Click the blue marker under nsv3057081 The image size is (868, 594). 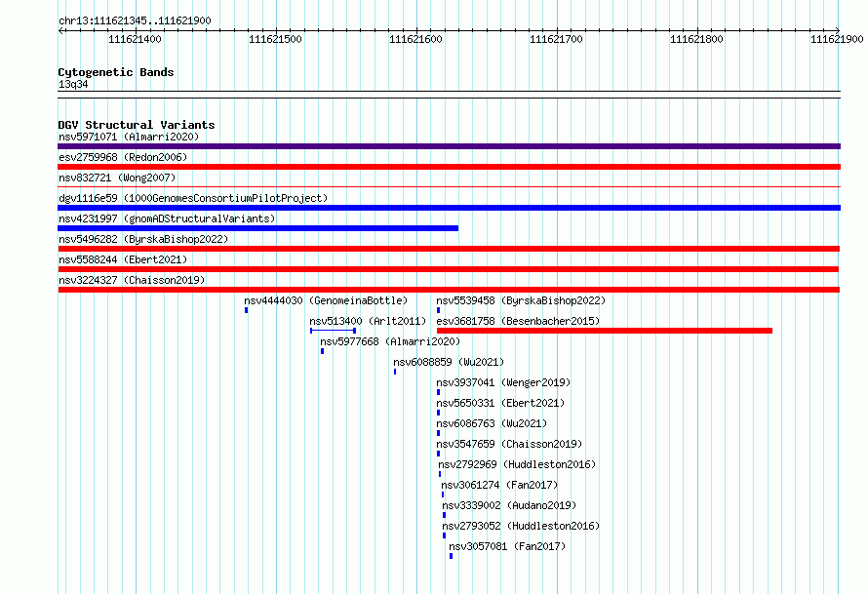click(452, 556)
